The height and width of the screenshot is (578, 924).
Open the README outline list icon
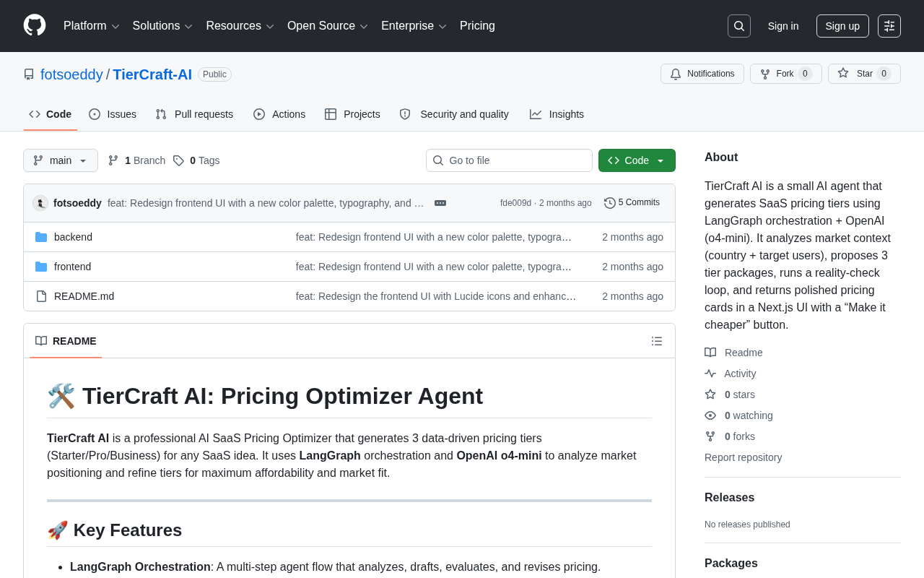pos(657,341)
